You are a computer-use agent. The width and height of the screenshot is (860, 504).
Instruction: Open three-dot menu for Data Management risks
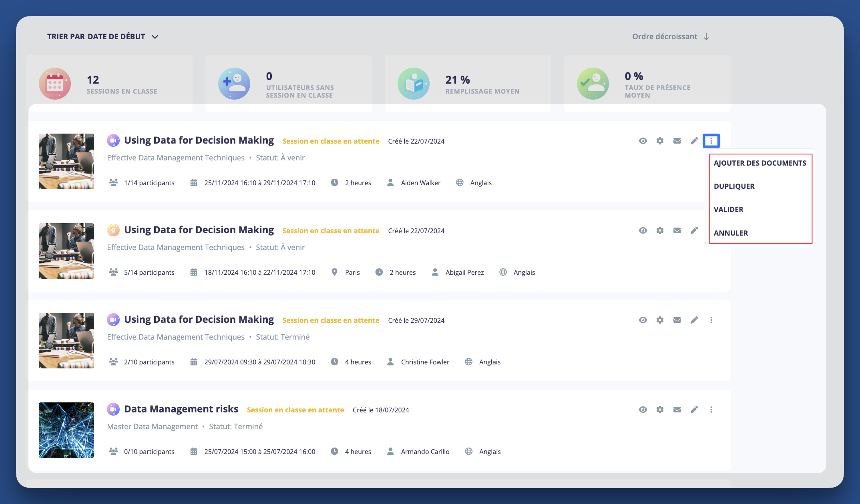(711, 410)
